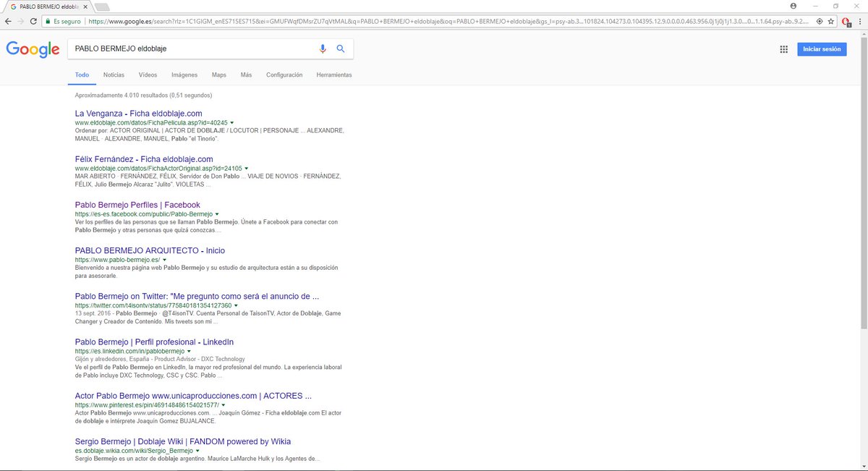Click the blue magnifier search icon

point(341,48)
